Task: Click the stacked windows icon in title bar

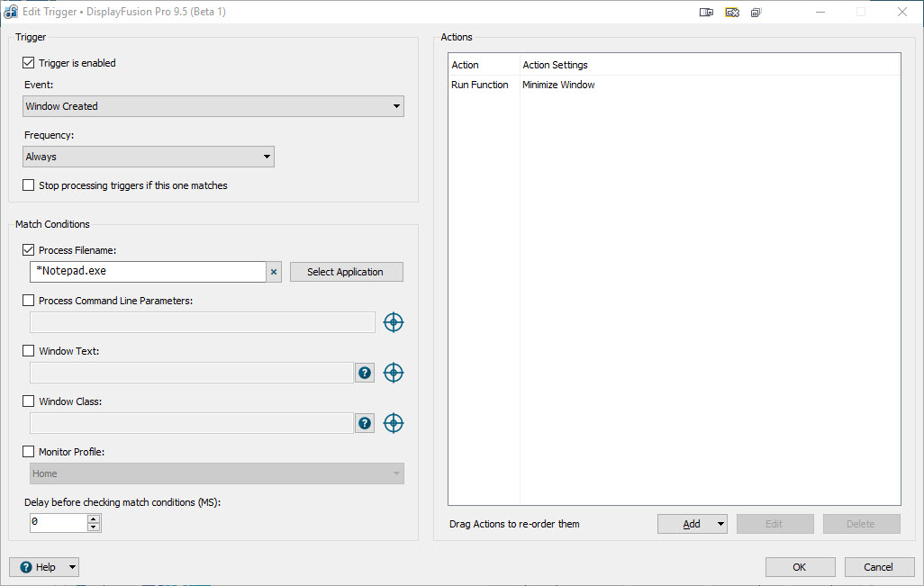Action: pyautogui.click(x=756, y=13)
